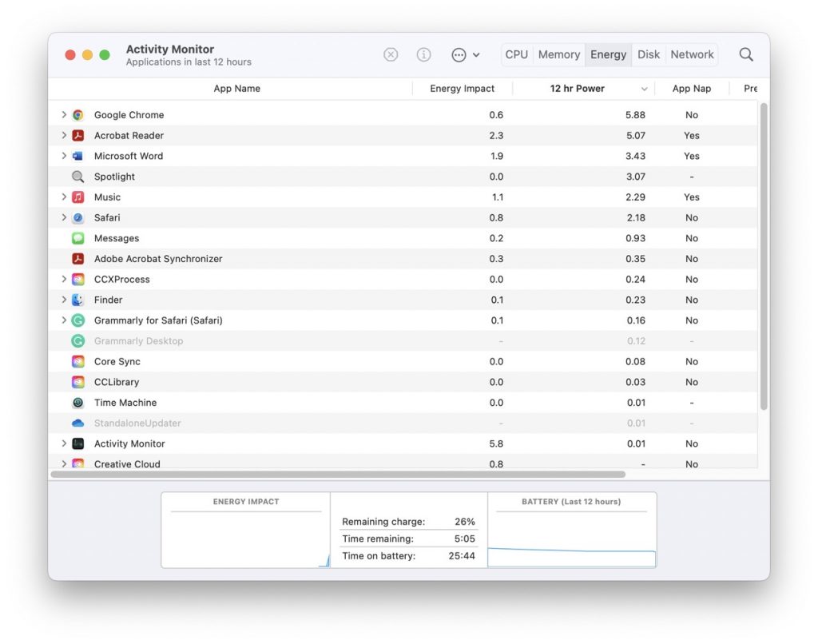818x644 pixels.
Task: Click the Time Machine icon
Action: (x=78, y=403)
